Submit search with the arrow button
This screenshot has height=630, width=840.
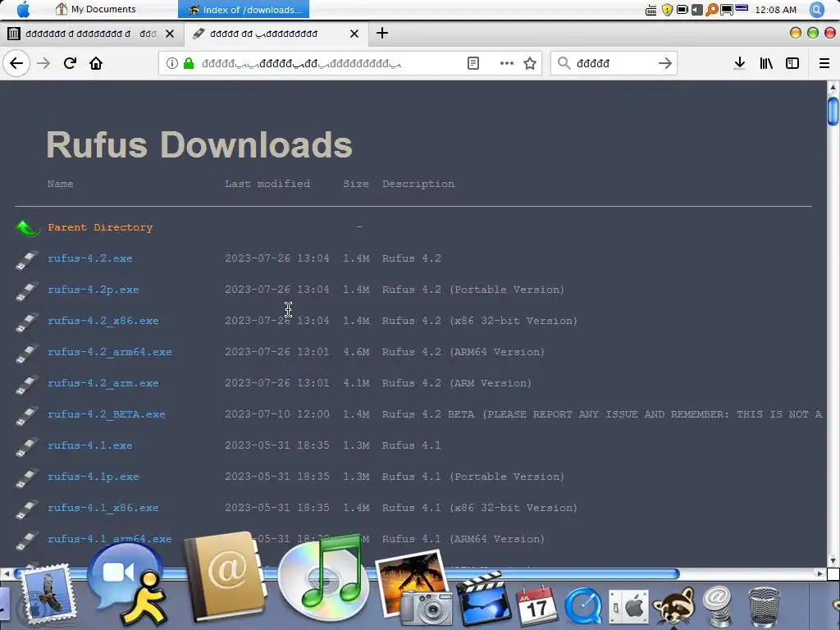point(664,63)
